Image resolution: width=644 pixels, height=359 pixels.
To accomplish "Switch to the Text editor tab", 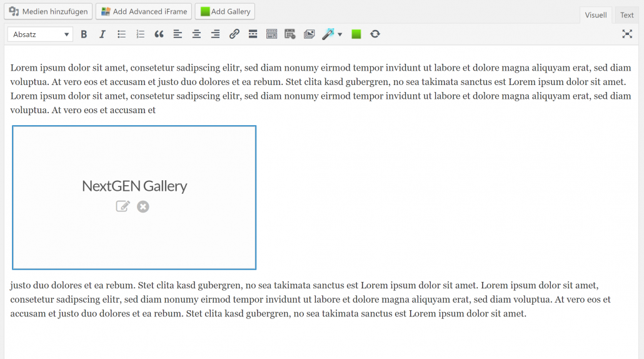I will point(626,15).
